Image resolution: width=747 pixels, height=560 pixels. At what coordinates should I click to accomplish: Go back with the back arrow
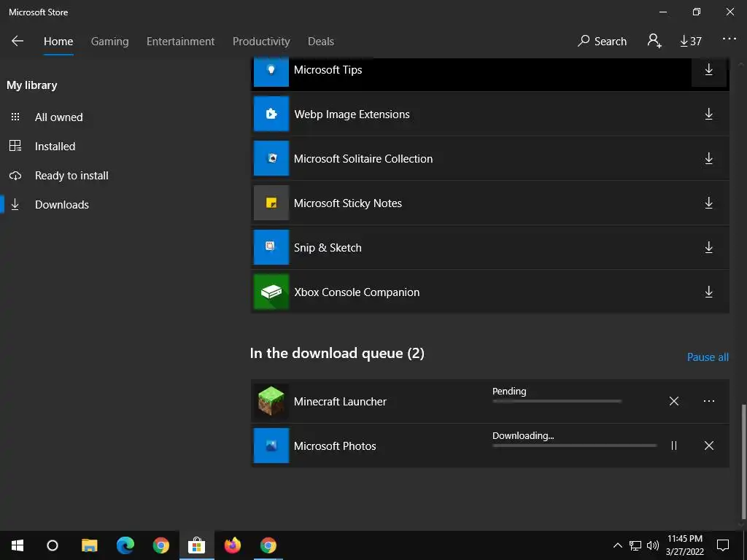click(18, 41)
